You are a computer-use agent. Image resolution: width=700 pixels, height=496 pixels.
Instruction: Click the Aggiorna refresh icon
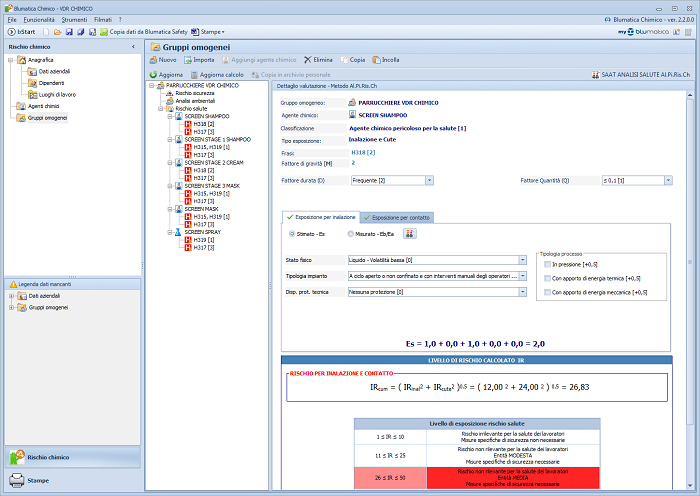pos(167,75)
